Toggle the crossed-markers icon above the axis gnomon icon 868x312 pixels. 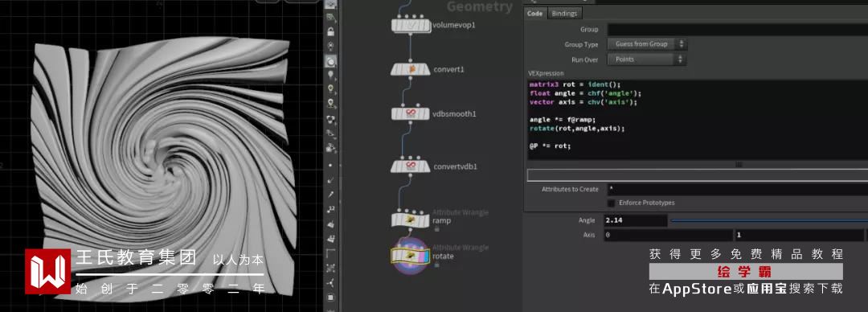331,269
